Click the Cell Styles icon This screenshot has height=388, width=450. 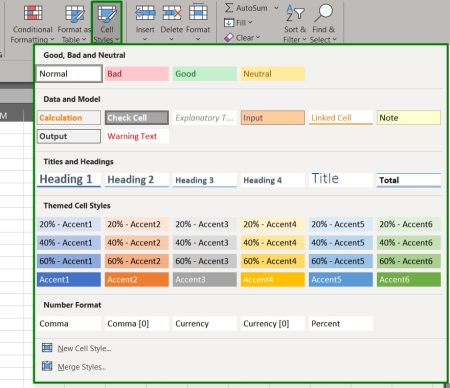[x=107, y=13]
